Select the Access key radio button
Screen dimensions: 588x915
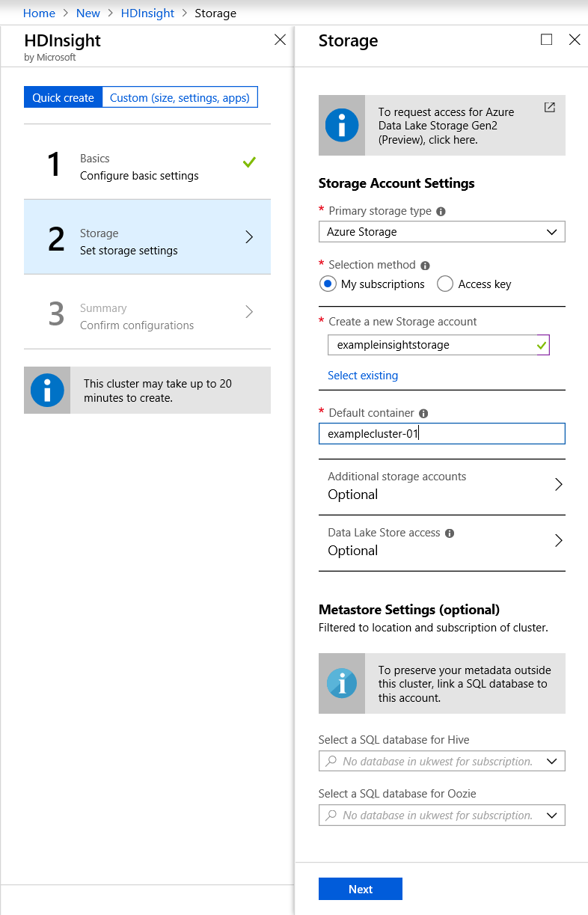[445, 284]
